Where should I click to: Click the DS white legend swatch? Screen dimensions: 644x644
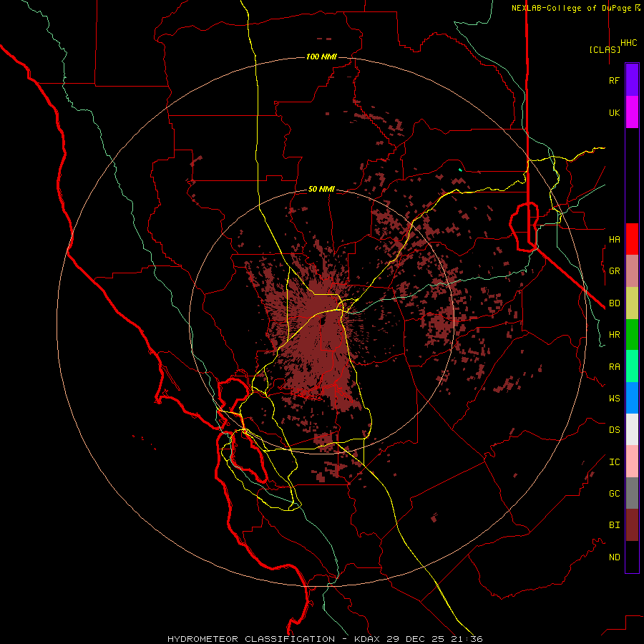[x=632, y=429]
